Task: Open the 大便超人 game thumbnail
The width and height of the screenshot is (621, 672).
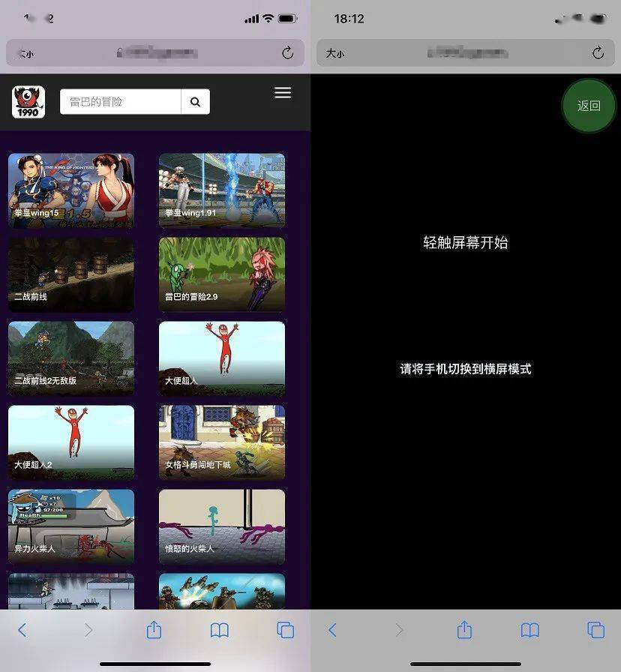Action: (222, 358)
